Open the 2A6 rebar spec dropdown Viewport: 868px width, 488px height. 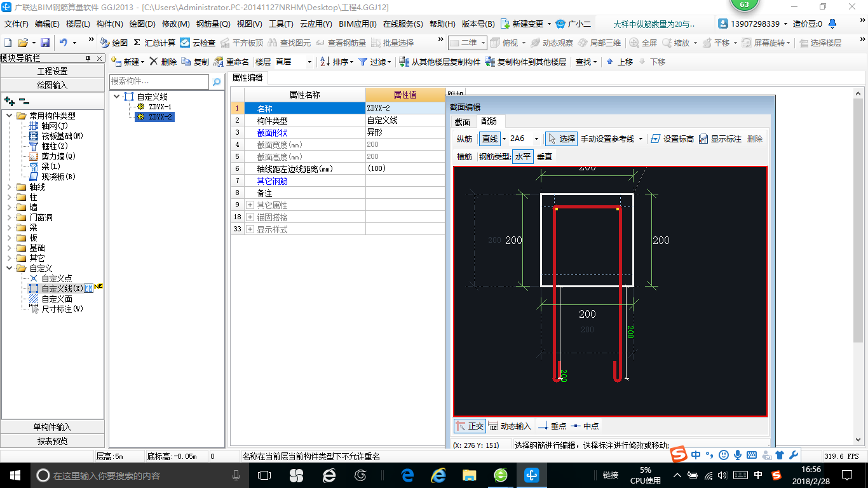coord(536,139)
